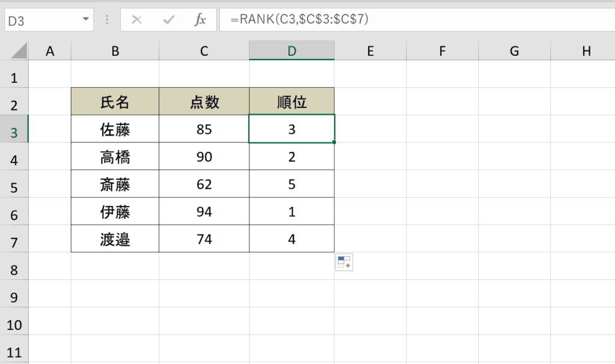Select row 3 header
Viewport: 615px width, 364px height.
click(14, 132)
